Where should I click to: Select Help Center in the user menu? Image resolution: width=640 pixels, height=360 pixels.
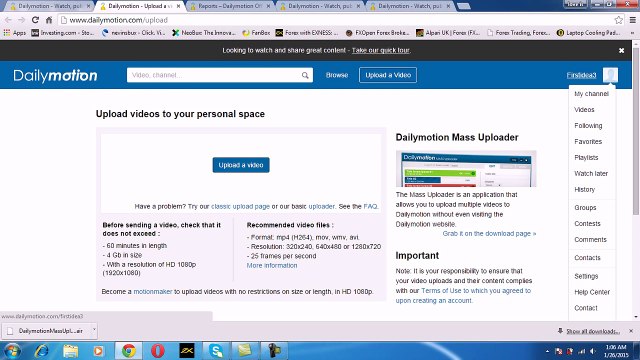tap(592, 292)
